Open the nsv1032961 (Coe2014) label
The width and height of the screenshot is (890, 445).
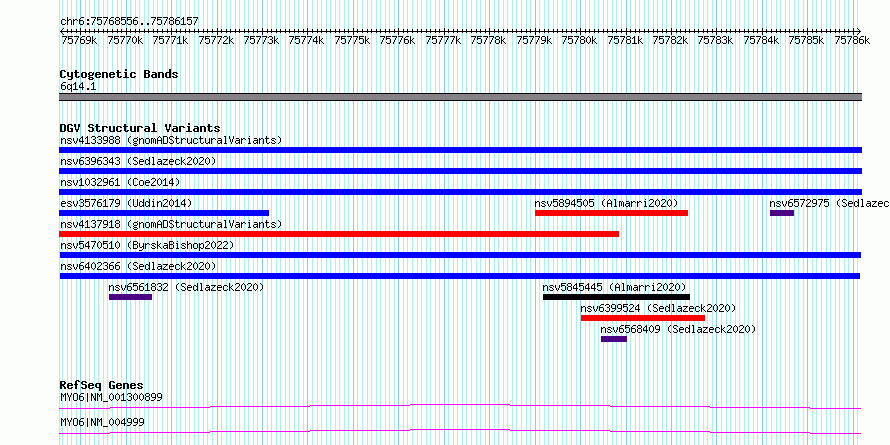[120, 182]
